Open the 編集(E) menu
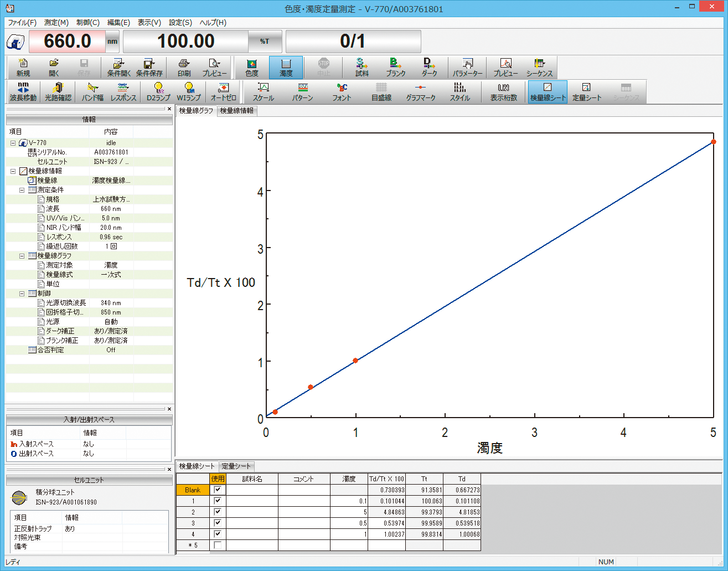 coord(118,23)
